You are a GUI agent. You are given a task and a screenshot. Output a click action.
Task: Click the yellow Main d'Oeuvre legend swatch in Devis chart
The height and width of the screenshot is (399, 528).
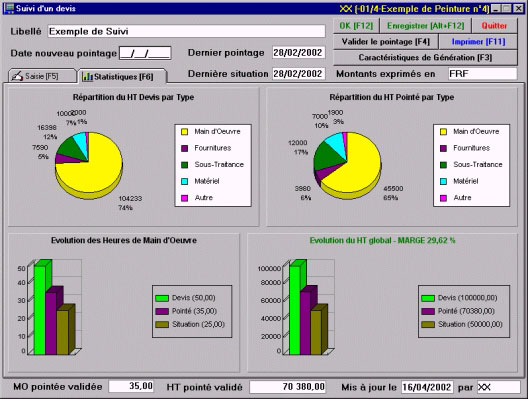click(185, 132)
